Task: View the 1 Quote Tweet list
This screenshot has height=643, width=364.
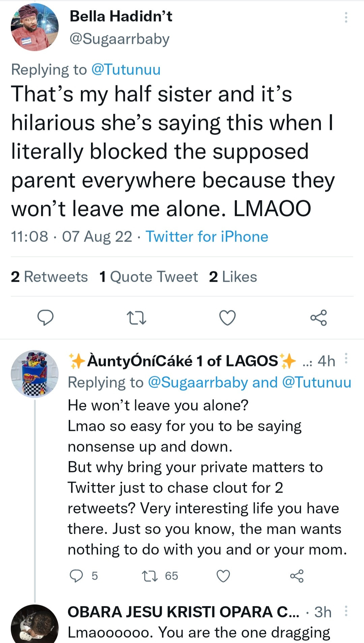Action: (x=149, y=277)
